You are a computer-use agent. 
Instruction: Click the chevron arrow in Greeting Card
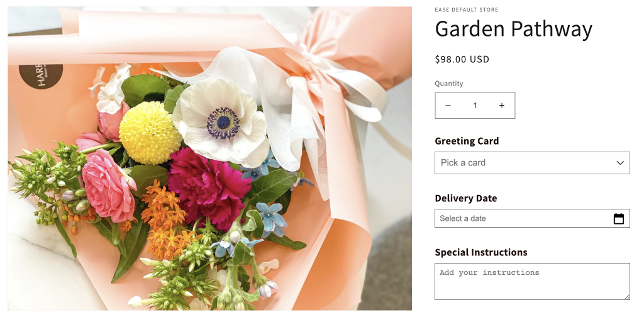point(620,163)
